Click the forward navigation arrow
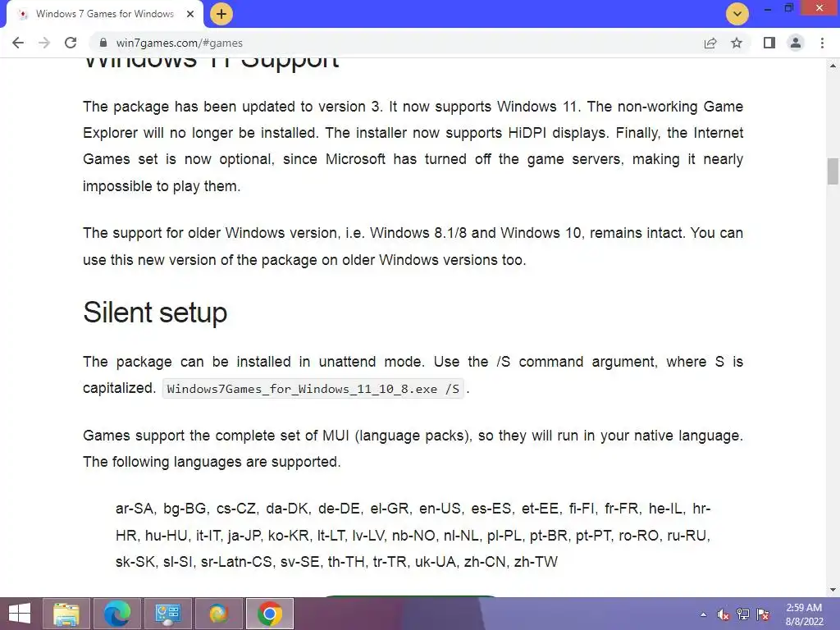Screen dimensions: 840x630 pos(44,43)
